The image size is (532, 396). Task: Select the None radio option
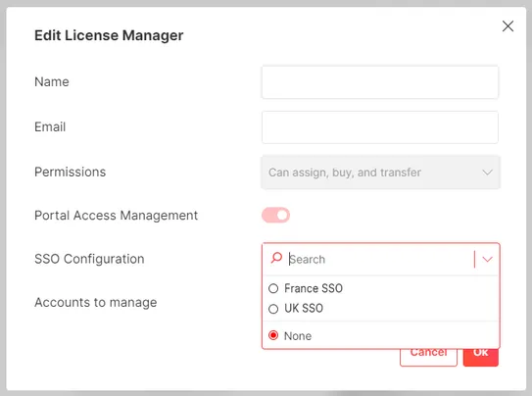coord(273,335)
